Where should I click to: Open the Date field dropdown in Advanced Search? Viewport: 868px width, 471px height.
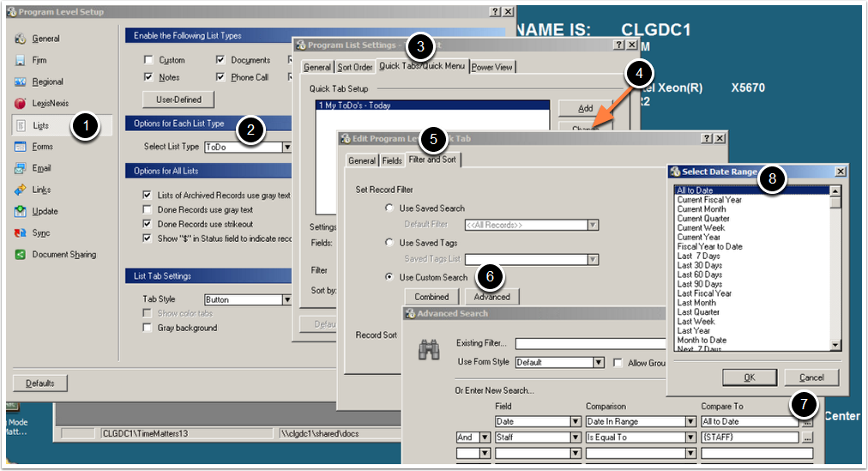pyautogui.click(x=576, y=421)
